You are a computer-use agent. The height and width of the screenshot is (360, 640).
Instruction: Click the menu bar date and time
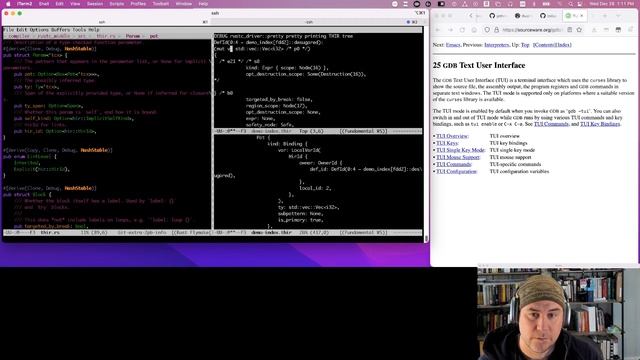click(x=612, y=4)
